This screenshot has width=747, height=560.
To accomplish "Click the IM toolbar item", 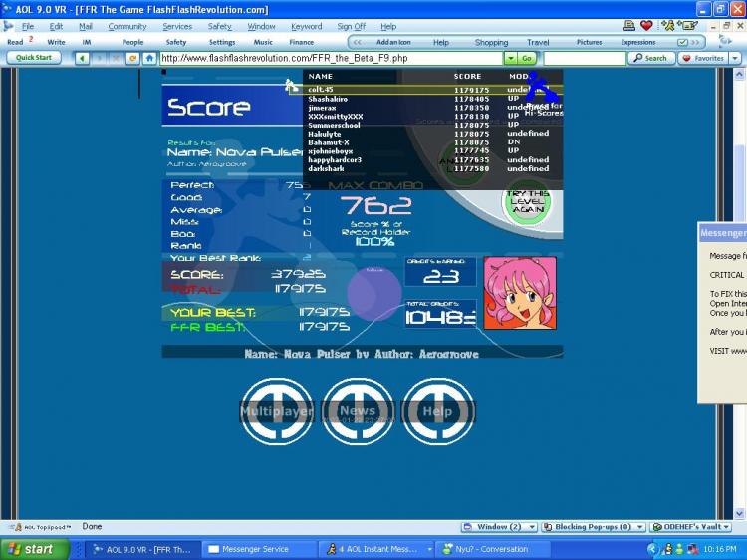I will coord(87,42).
